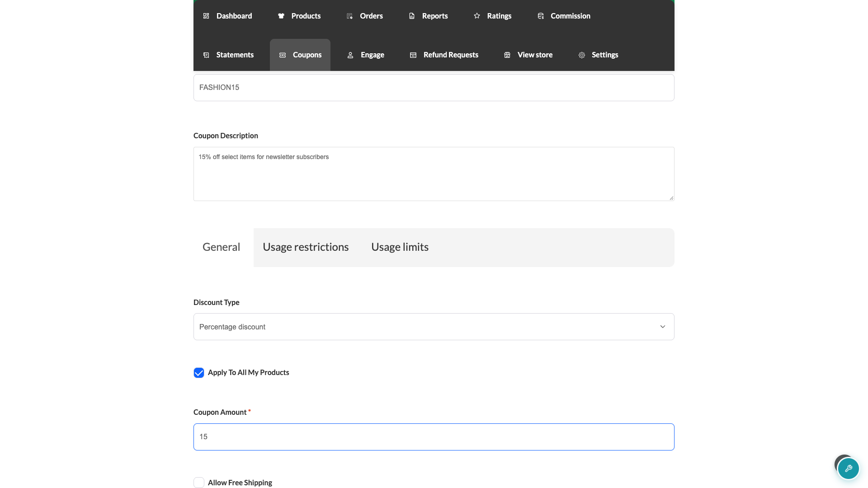Click the Statements icon

206,55
